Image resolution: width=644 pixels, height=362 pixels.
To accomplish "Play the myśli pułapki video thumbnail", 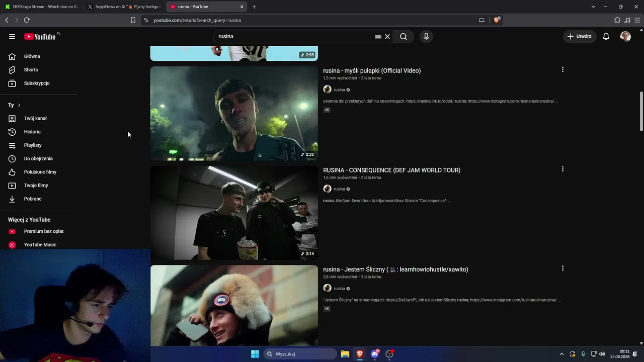I will coord(234,114).
